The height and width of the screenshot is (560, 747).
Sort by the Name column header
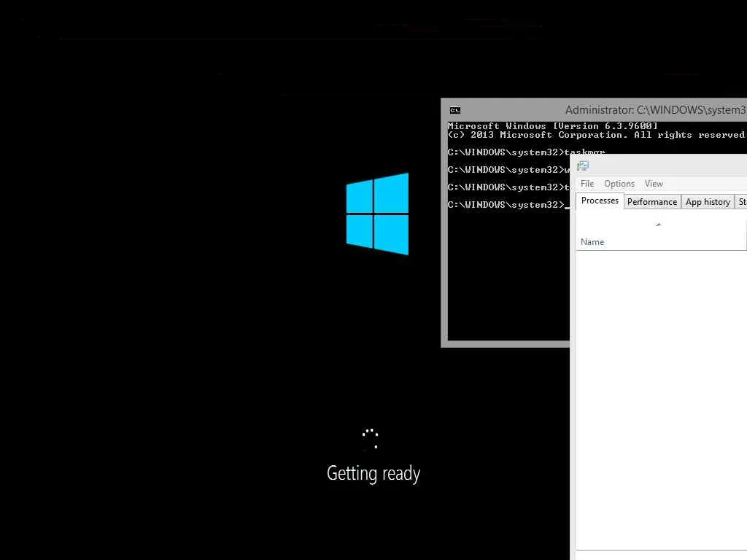point(592,242)
